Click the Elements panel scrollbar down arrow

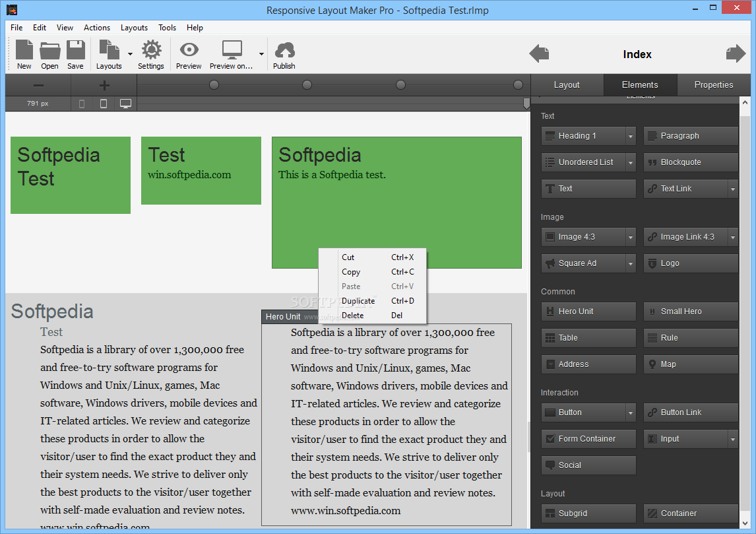tap(745, 523)
